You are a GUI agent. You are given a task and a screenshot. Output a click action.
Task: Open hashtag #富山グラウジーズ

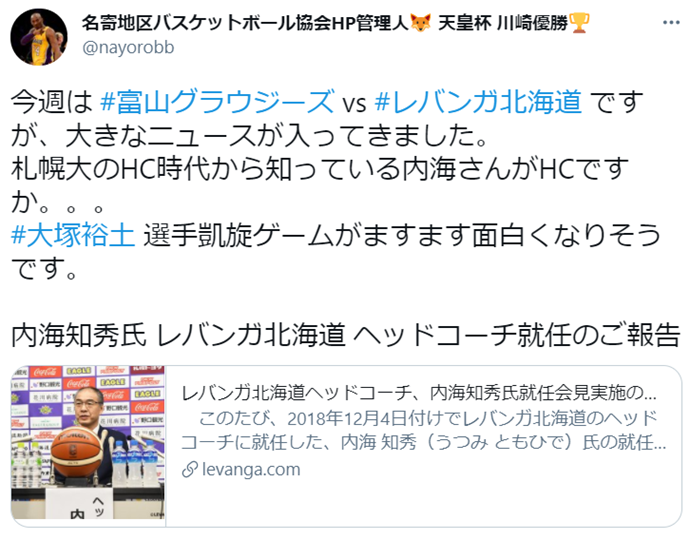(x=218, y=102)
